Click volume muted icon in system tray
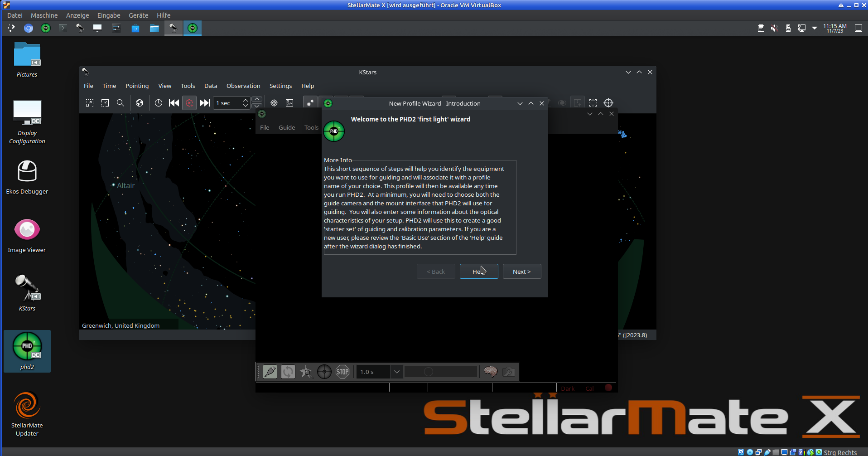 (x=775, y=28)
